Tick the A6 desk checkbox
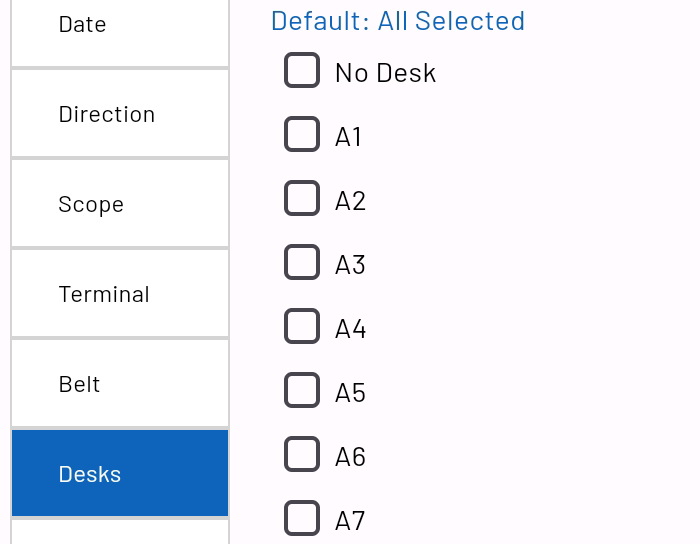Screen dimensions: 700x544 302,455
